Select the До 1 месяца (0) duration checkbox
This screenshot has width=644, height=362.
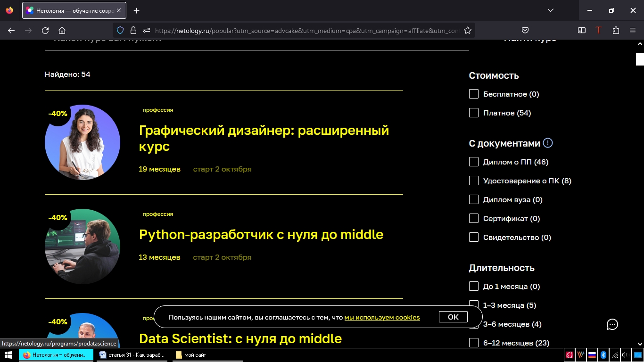click(x=474, y=286)
